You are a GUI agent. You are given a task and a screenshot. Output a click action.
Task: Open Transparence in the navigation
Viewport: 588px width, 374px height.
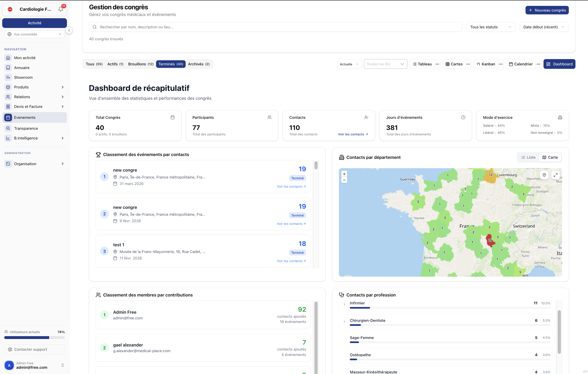click(34, 128)
